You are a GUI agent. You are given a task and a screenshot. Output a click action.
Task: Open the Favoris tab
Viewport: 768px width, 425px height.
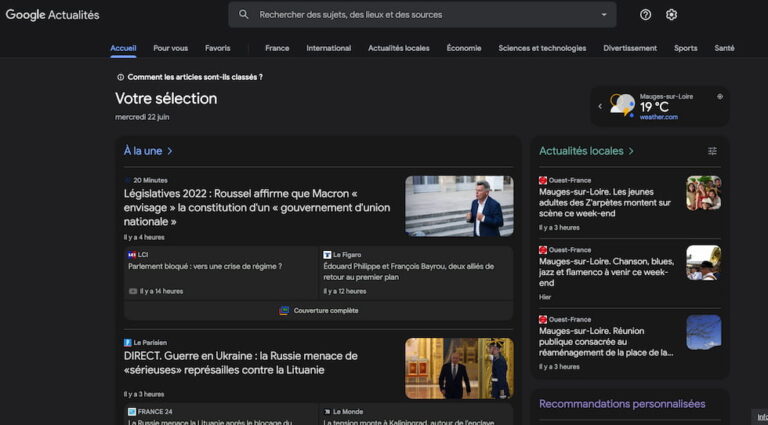pos(217,48)
